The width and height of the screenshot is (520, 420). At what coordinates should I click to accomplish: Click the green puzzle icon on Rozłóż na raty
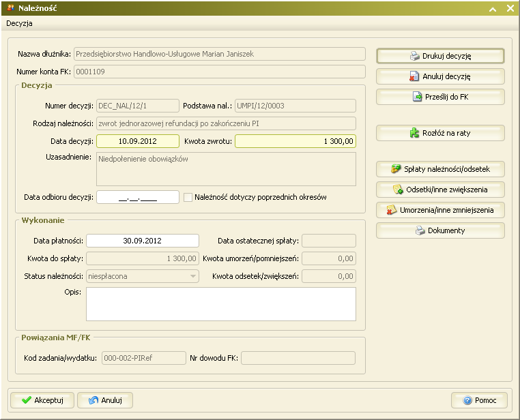[x=414, y=133]
